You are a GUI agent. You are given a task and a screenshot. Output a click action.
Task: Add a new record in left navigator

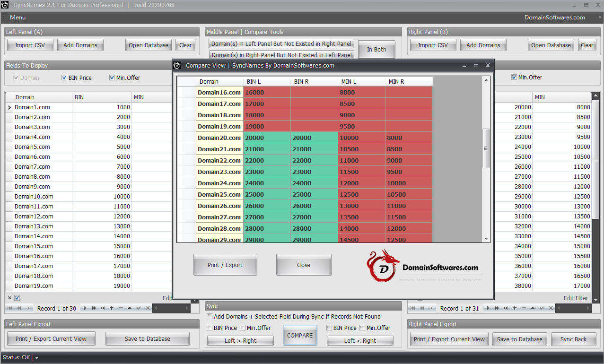(112, 308)
